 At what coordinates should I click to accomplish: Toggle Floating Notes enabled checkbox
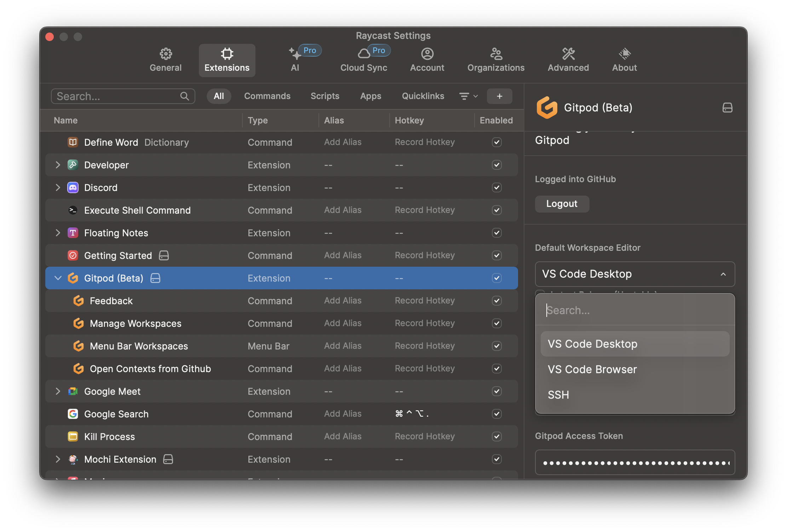coord(497,233)
